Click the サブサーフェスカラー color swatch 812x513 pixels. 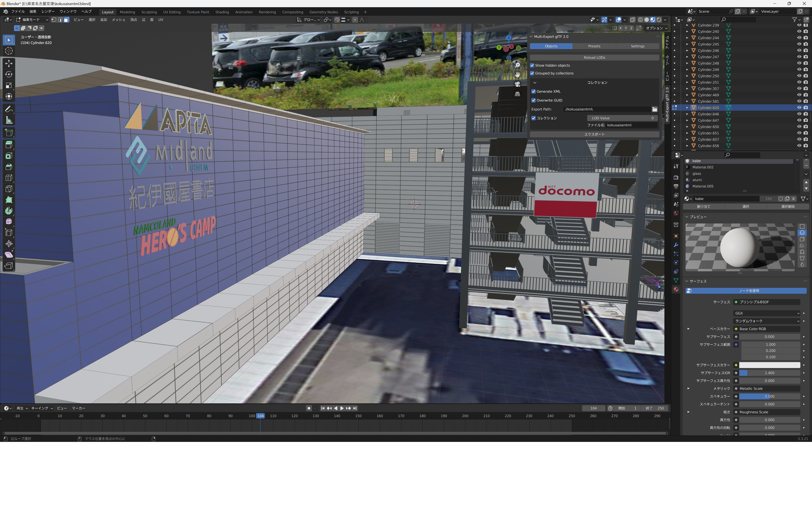point(769,365)
